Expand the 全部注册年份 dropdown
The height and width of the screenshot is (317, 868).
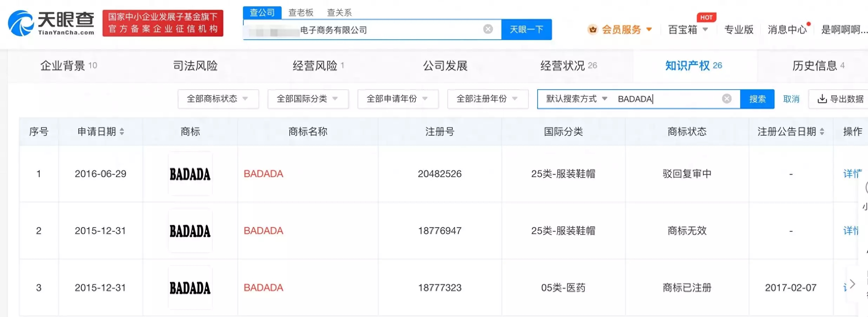point(488,99)
